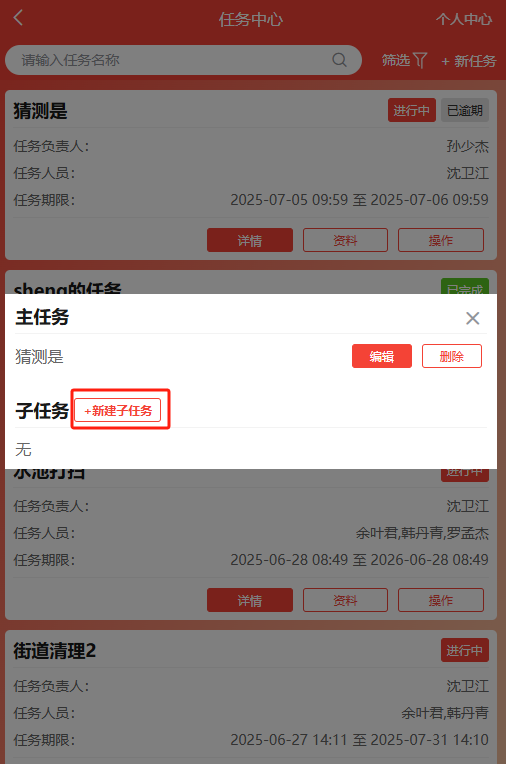Click 编辑 for the main task
The image size is (506, 764).
coord(382,356)
